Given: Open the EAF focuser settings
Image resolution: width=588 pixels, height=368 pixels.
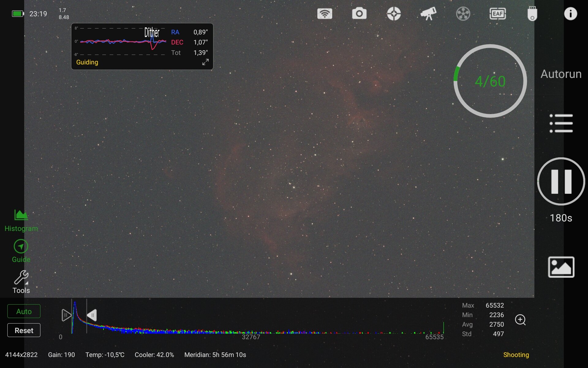Looking at the screenshot, I should point(498,14).
